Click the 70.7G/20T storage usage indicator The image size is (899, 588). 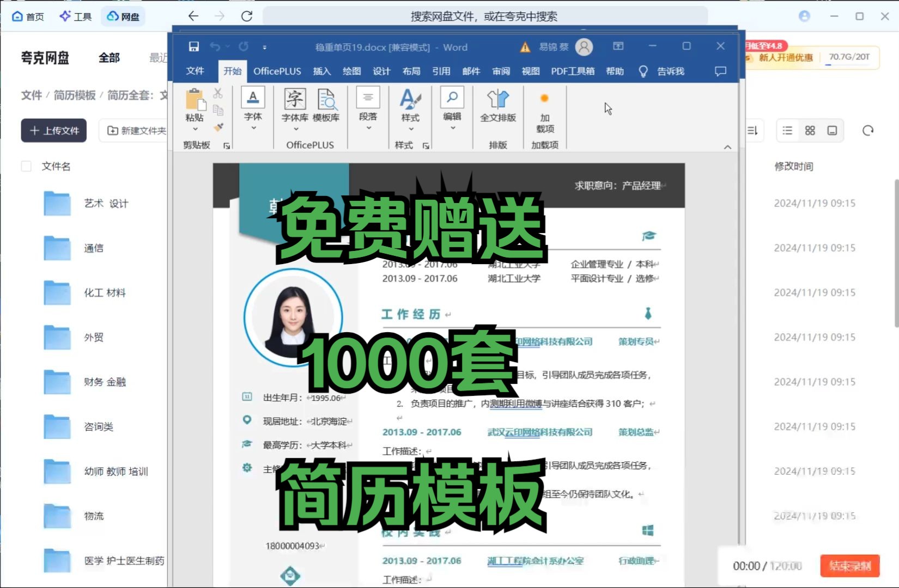tap(849, 57)
